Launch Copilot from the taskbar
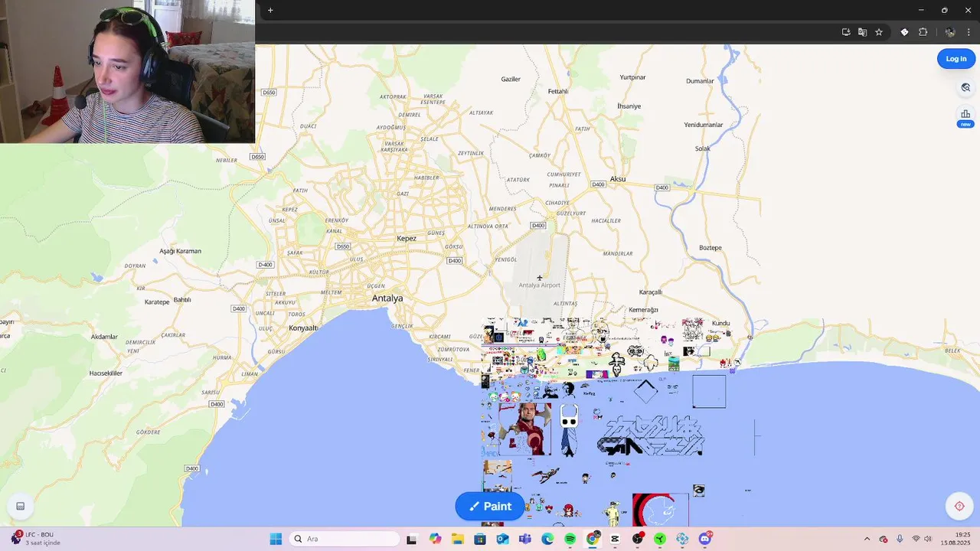The image size is (980, 551). click(435, 539)
